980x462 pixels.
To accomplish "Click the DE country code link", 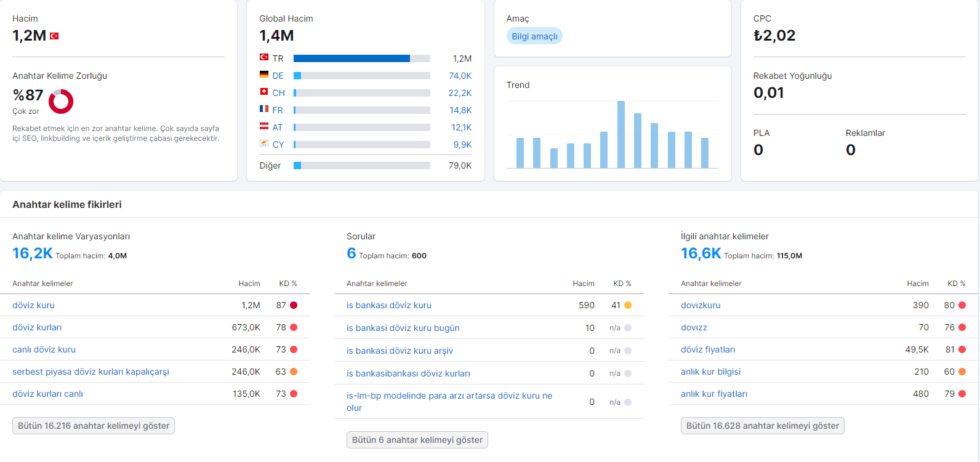I will [x=278, y=76].
